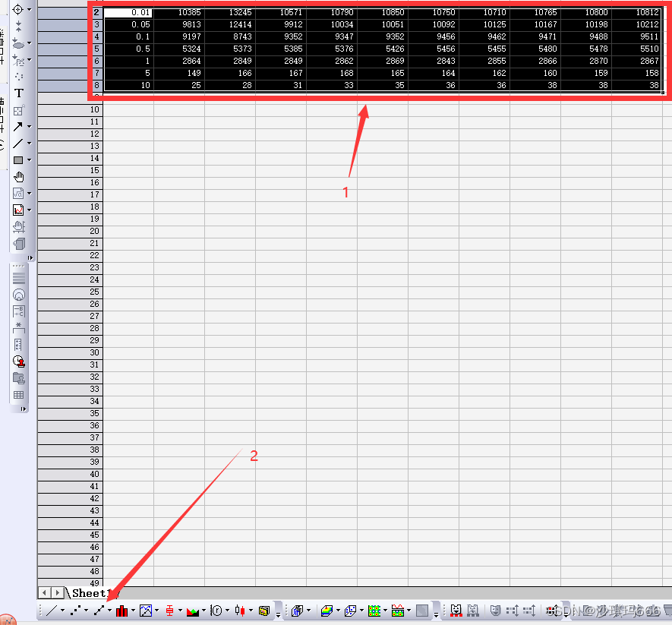This screenshot has height=625, width=672.
Task: Click the cell containing 5324
Action: pos(179,49)
